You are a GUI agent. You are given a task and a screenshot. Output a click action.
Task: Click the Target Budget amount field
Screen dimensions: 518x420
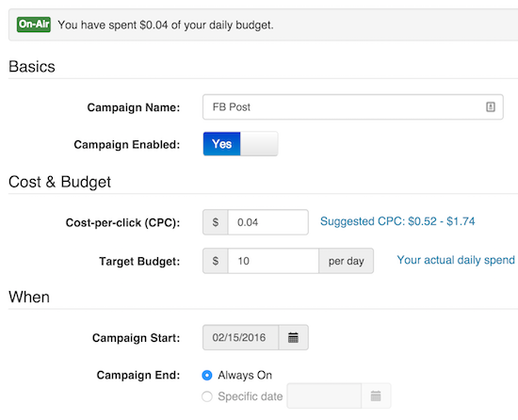pyautogui.click(x=273, y=261)
